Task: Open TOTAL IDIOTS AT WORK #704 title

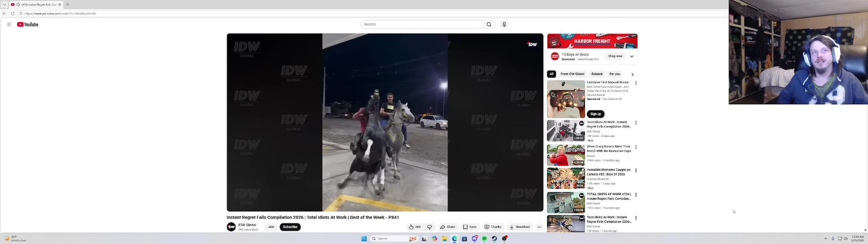Action: tap(609, 197)
